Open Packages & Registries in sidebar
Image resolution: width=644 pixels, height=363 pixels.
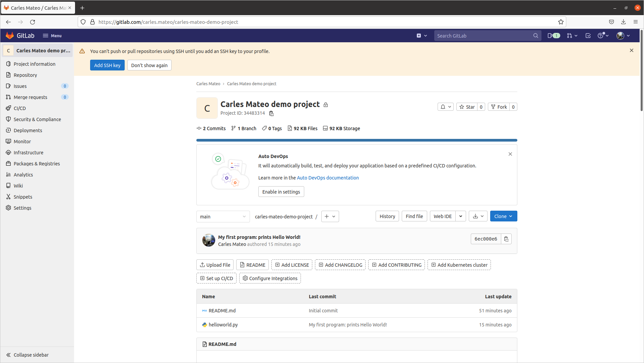coord(37,163)
